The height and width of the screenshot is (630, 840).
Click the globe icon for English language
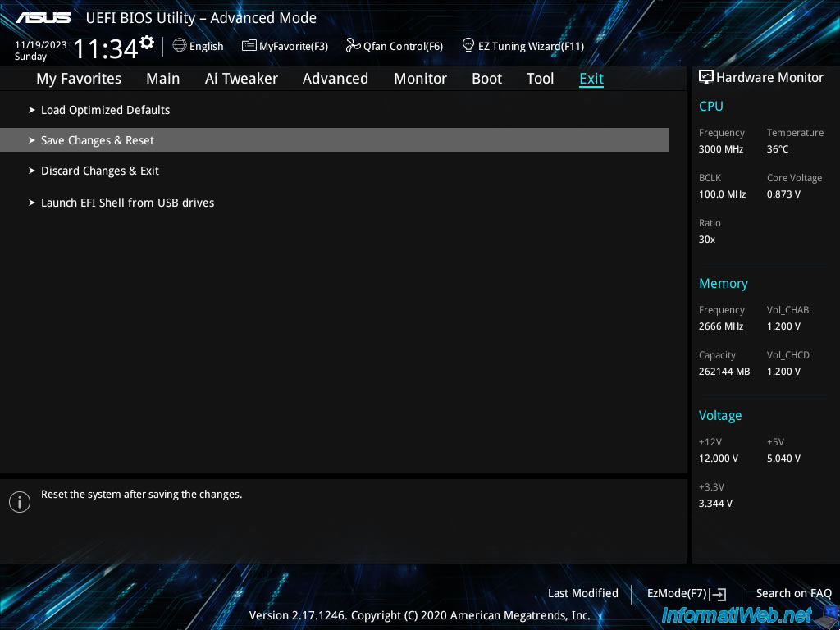click(179, 46)
